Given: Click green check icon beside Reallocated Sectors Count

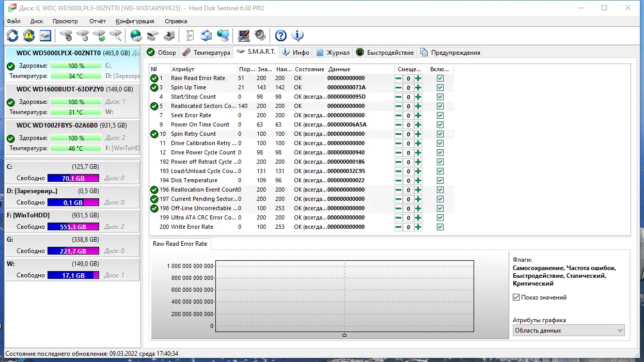Looking at the screenshot, I should point(154,106).
